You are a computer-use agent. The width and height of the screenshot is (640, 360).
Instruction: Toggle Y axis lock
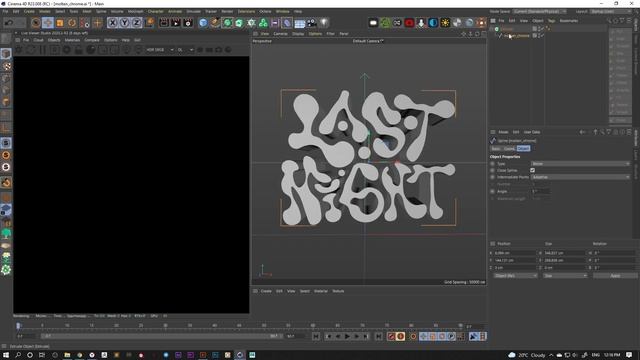point(124,23)
